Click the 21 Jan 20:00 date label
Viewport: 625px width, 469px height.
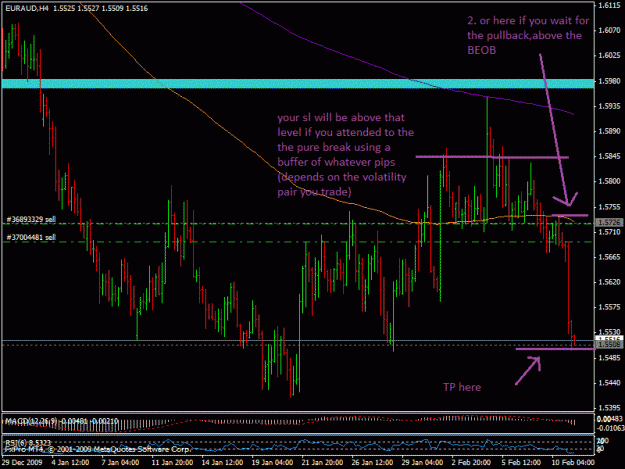[322, 462]
